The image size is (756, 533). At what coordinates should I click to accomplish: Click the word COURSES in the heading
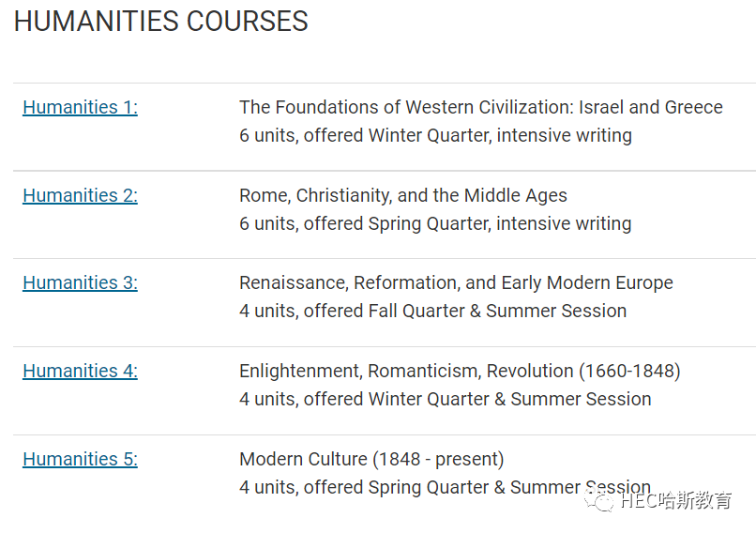click(248, 22)
